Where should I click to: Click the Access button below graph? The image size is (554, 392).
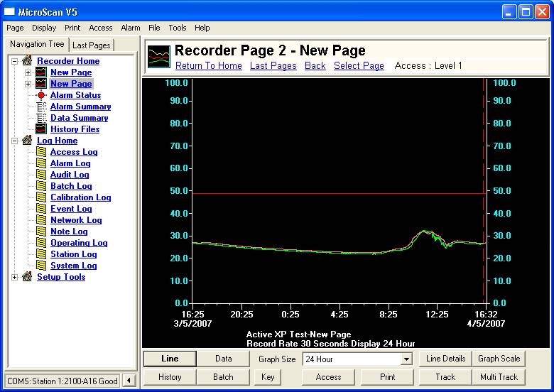tap(329, 377)
